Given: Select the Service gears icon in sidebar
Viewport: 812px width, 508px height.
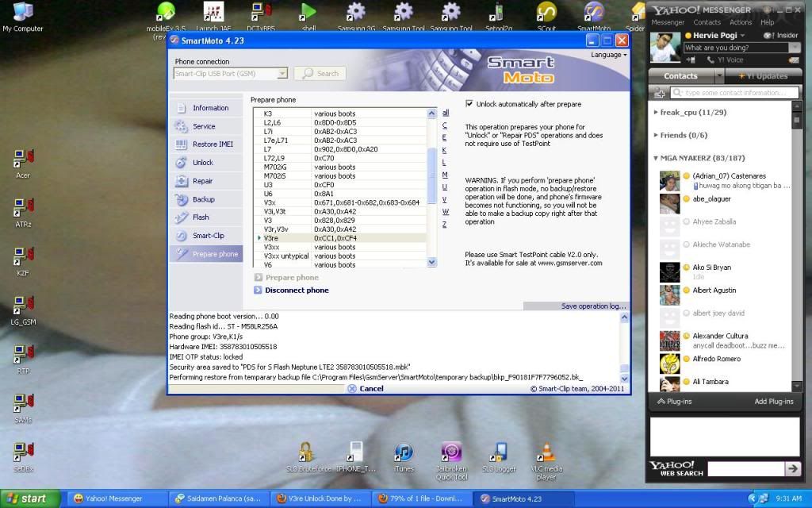Looking at the screenshot, I should pyautogui.click(x=182, y=126).
